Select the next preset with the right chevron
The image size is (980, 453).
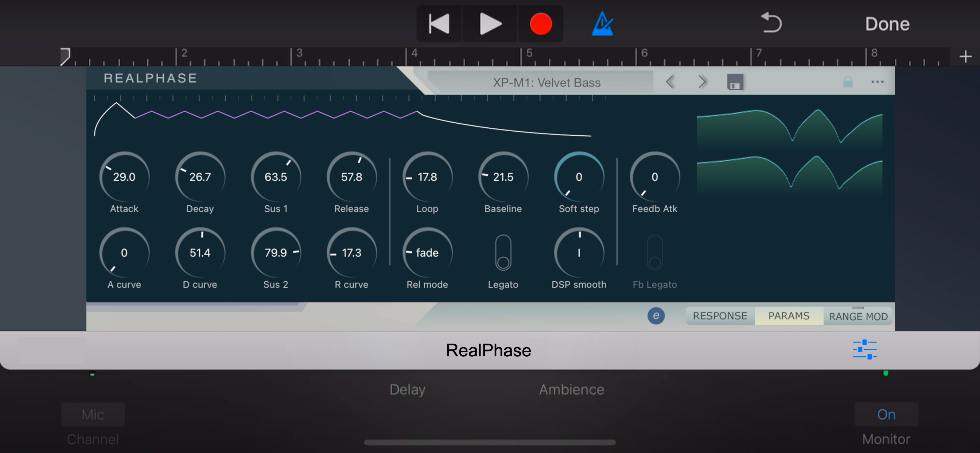point(702,82)
